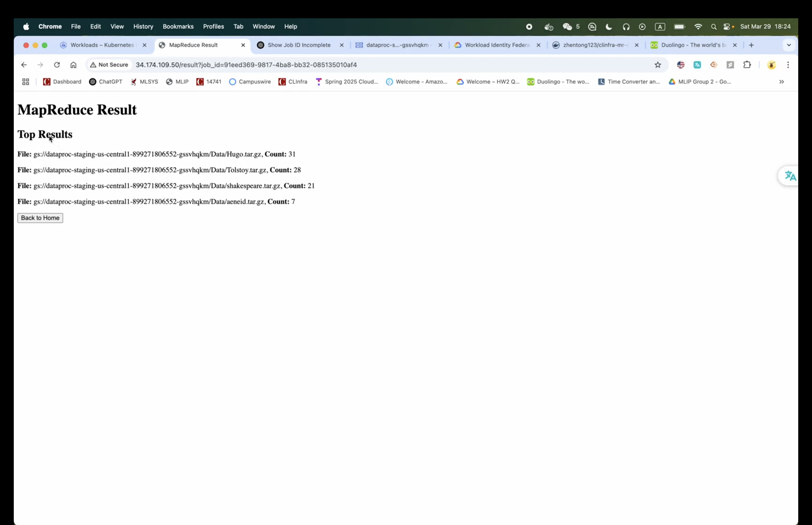Open the apps grid icon in bookmarks bar
Image resolution: width=812 pixels, height=525 pixels.
point(26,82)
